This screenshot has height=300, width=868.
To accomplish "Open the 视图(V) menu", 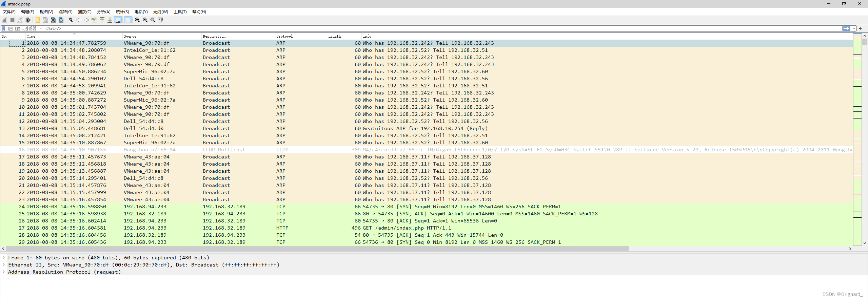I will [46, 12].
